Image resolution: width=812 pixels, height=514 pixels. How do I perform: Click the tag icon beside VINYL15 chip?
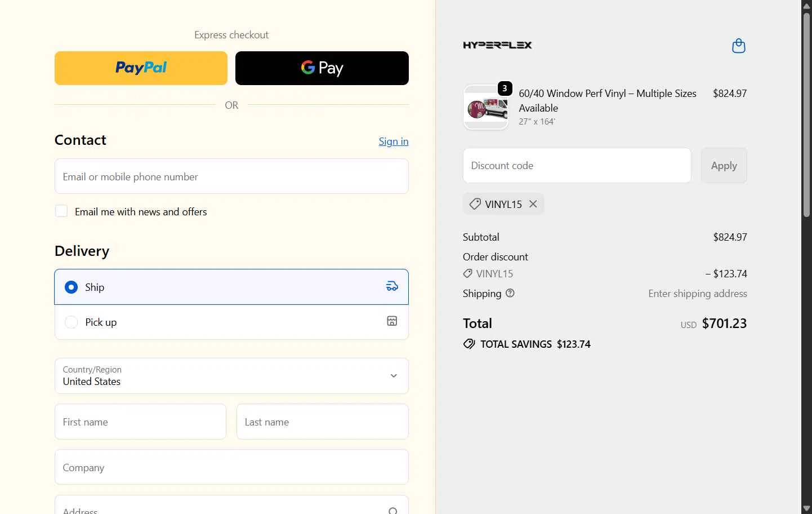click(x=475, y=204)
